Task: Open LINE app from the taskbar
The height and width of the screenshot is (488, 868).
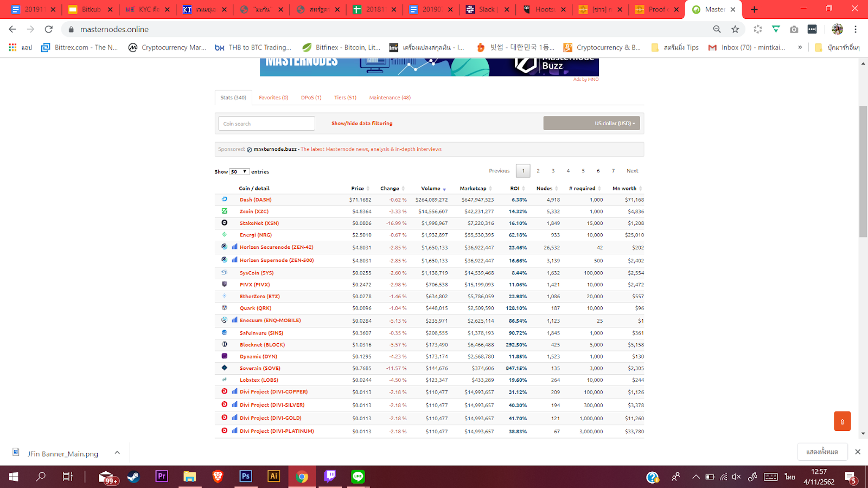Action: pyautogui.click(x=358, y=477)
